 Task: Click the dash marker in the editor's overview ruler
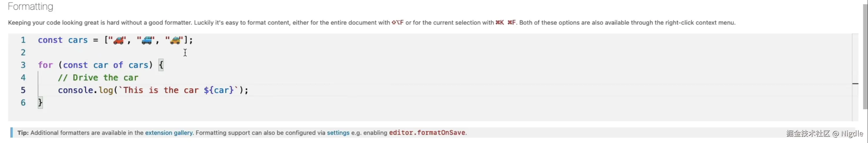pos(855,83)
